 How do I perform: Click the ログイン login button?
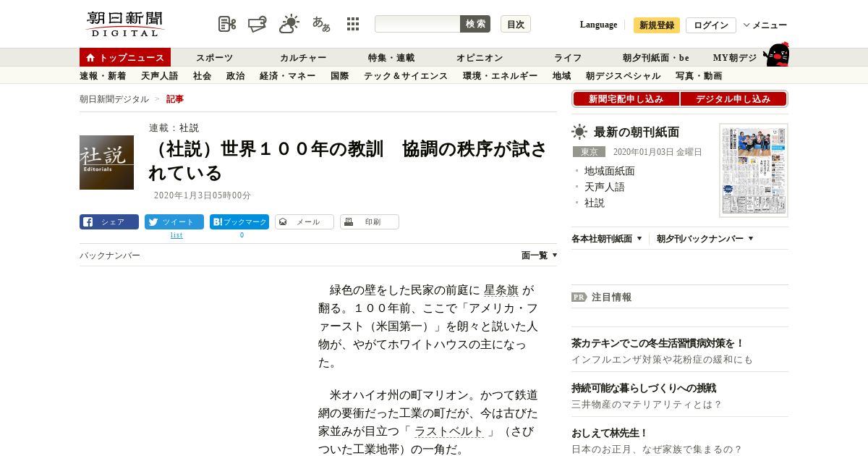[x=711, y=25]
